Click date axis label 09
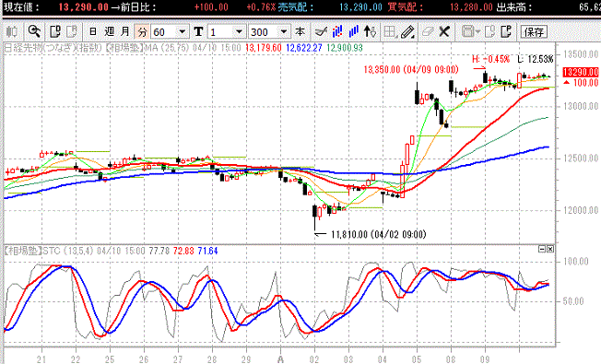The image size is (601, 364). coord(485,359)
